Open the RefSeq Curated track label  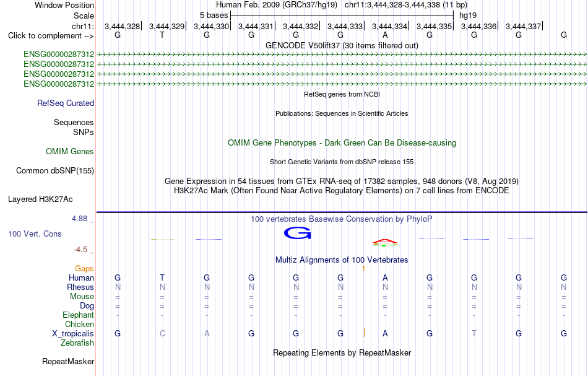66,103
